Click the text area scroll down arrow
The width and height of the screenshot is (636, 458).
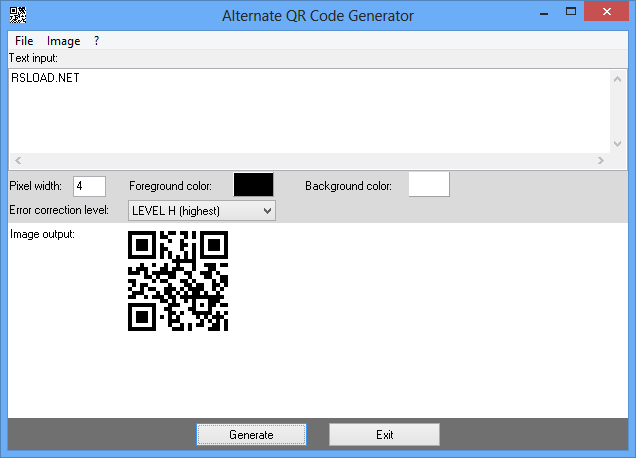617,144
